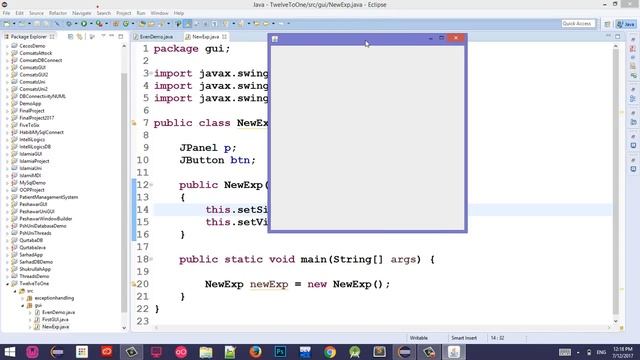Select the Package Explorer tab

[29, 37]
